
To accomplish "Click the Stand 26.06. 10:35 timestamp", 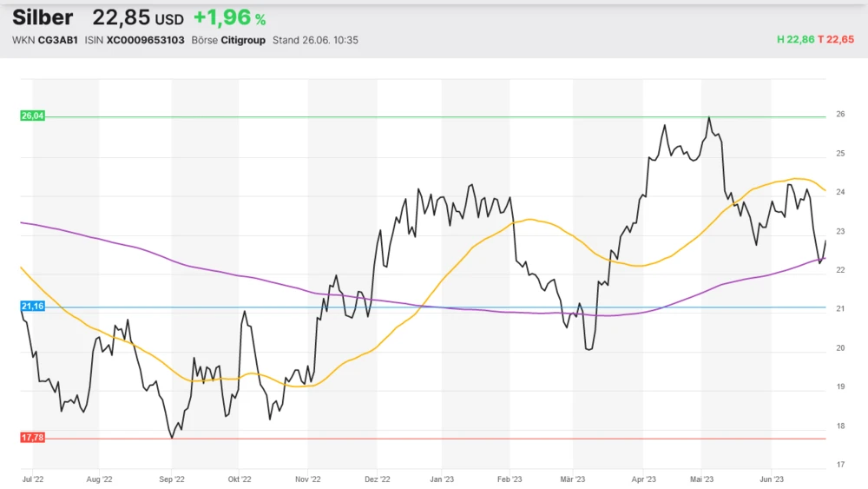I will point(315,40).
